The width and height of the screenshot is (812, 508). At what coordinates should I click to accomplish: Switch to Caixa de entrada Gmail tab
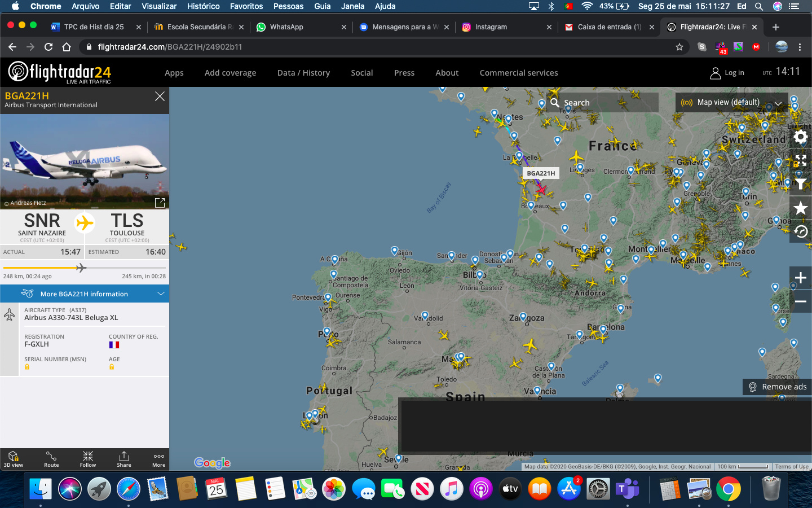click(609, 27)
